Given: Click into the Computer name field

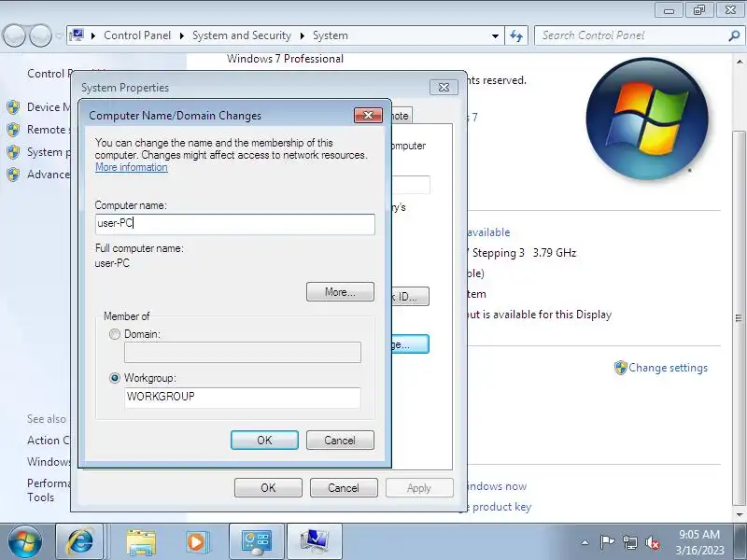Looking at the screenshot, I should coord(235,224).
